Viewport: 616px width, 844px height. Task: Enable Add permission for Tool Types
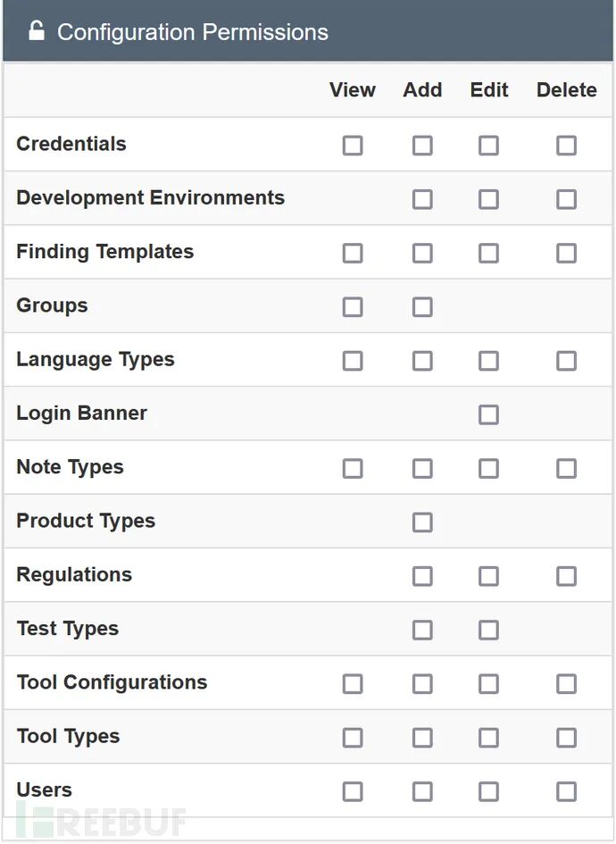[x=422, y=738]
